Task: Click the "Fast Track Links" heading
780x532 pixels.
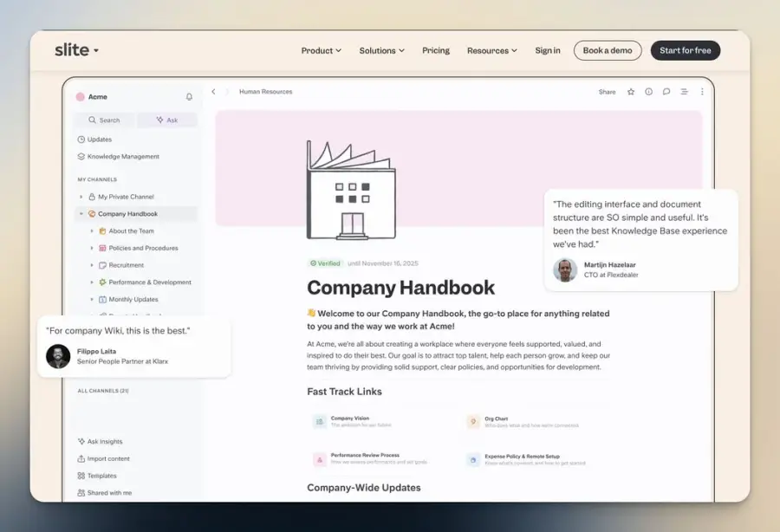Action: (344, 392)
